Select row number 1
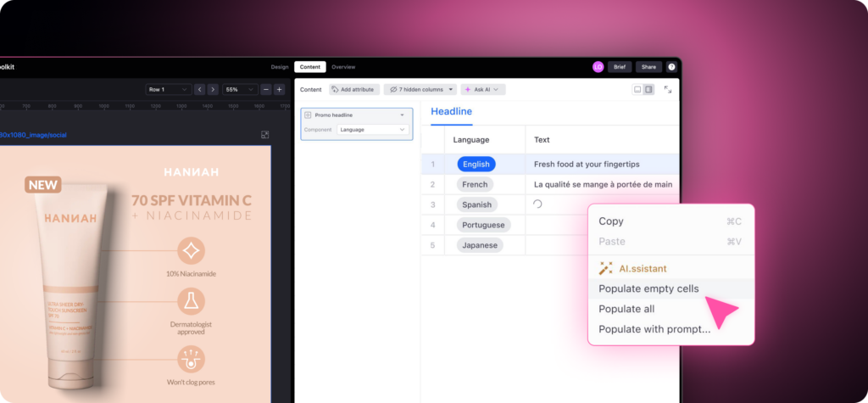Screen dimensions: 868x403 point(433,164)
